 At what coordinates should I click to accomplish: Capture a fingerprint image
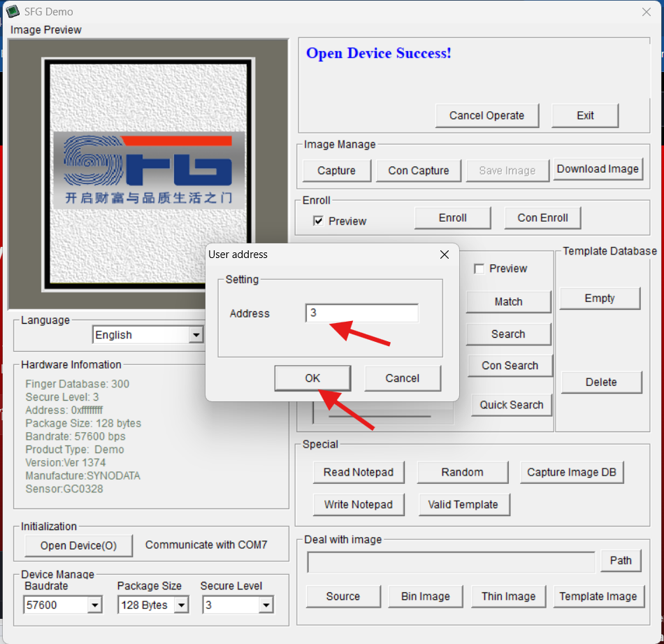click(x=337, y=171)
